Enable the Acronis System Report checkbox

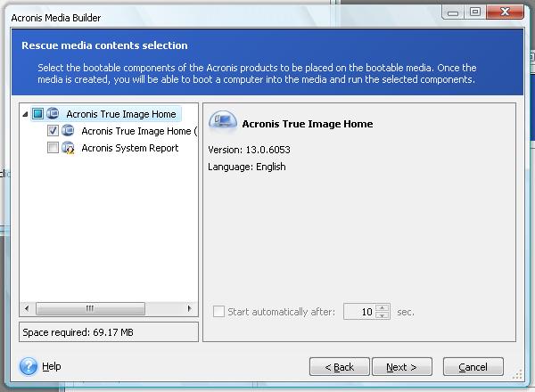click(53, 148)
